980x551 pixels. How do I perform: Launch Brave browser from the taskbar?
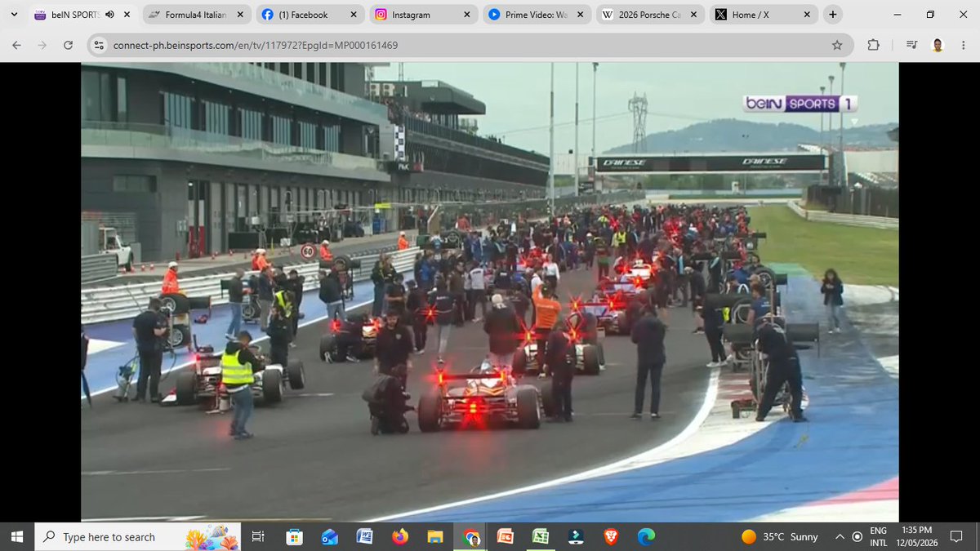click(612, 536)
